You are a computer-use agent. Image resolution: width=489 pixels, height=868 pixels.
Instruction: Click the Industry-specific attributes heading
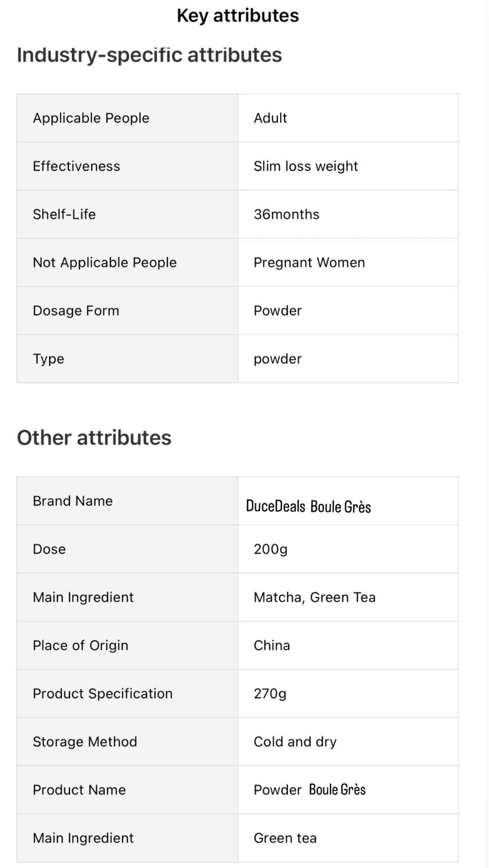click(x=149, y=55)
